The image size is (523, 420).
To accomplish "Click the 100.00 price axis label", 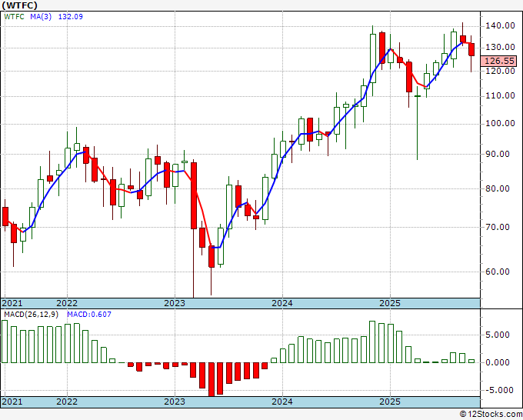I will pyautogui.click(x=499, y=123).
